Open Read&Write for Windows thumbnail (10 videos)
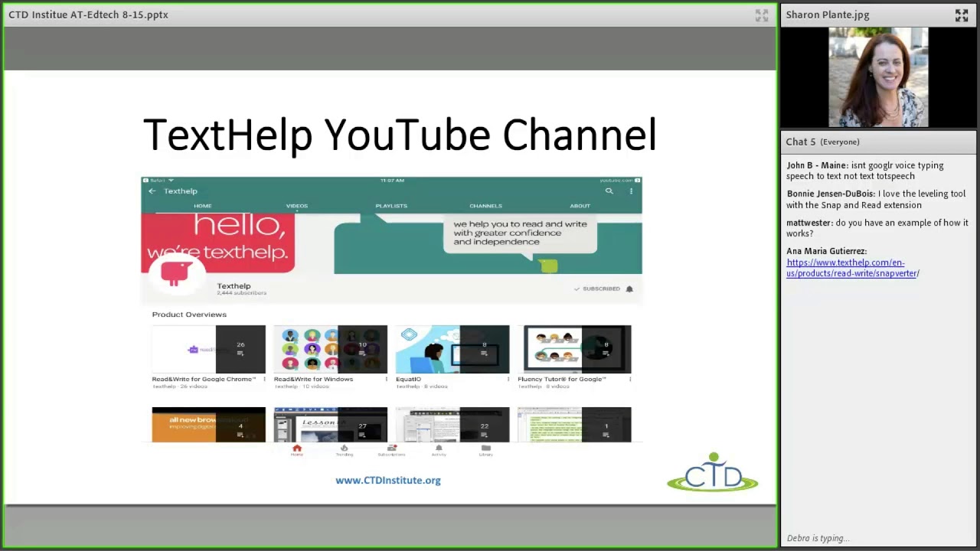The height and width of the screenshot is (551, 980). [x=331, y=350]
